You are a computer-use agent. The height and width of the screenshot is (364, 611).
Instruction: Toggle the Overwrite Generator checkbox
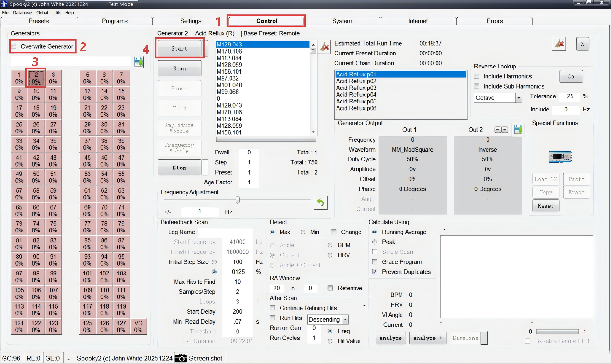coord(13,46)
